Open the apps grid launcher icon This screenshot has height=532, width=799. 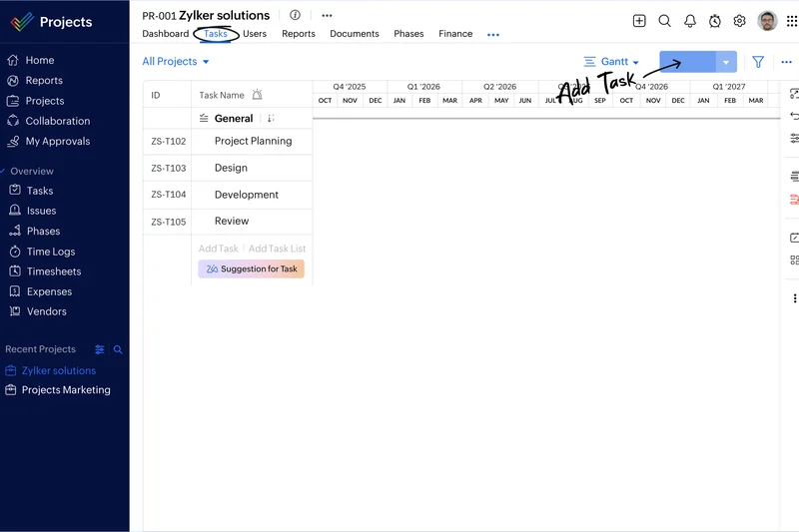tap(792, 21)
